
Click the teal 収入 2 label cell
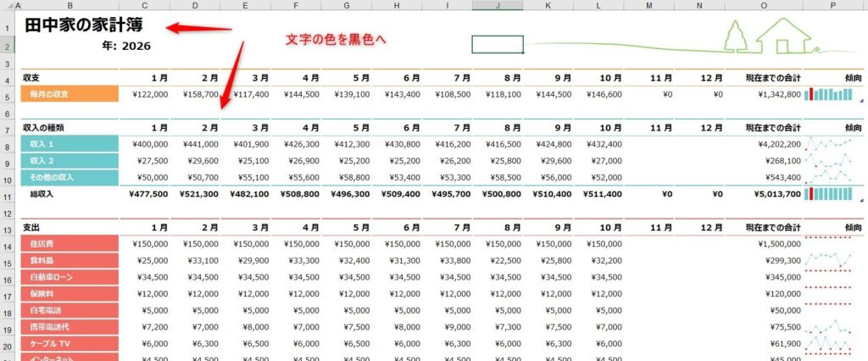pos(70,160)
